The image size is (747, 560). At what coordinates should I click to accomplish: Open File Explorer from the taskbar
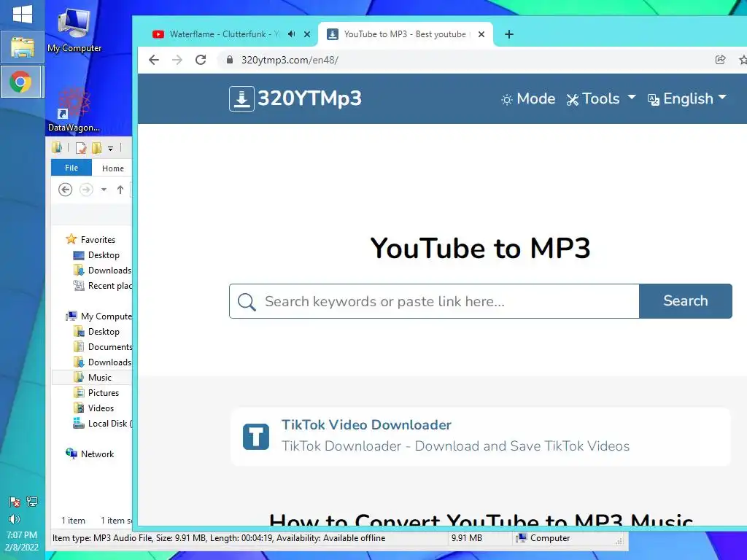click(23, 47)
